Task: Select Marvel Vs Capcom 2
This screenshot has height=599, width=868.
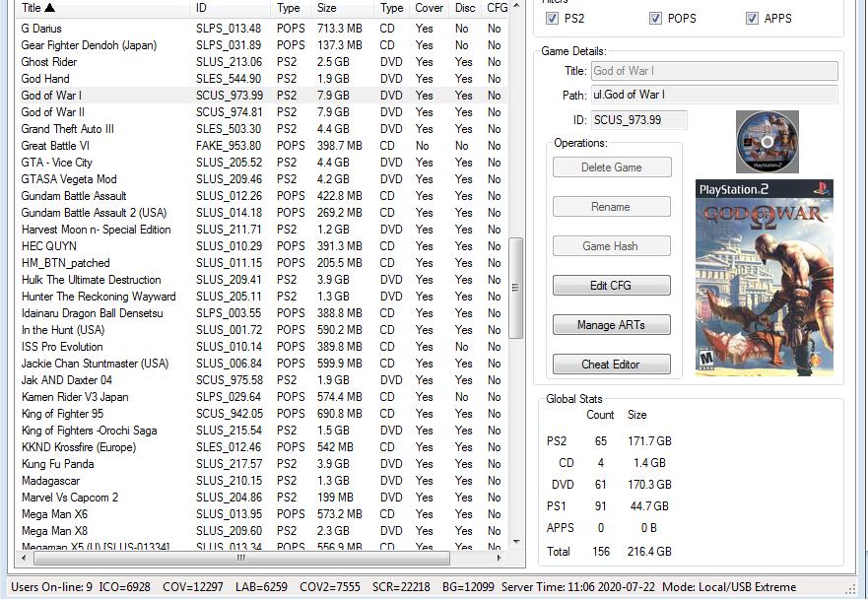Action: (263, 498)
